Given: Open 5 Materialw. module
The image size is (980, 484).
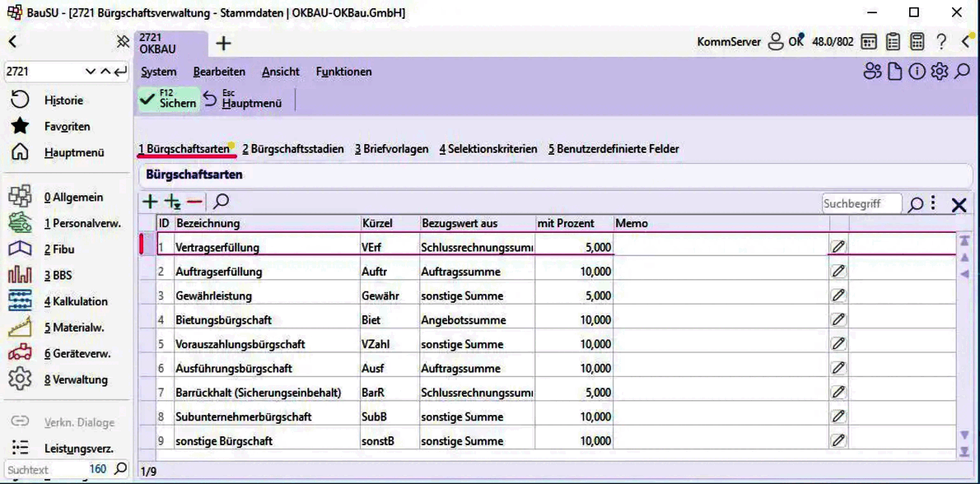Looking at the screenshot, I should click(x=74, y=328).
